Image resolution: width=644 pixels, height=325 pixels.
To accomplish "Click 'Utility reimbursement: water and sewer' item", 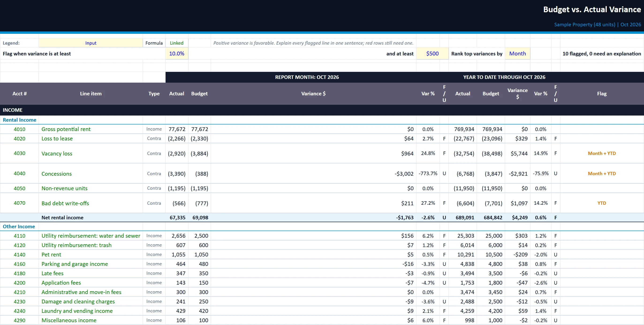I will coord(91,236).
